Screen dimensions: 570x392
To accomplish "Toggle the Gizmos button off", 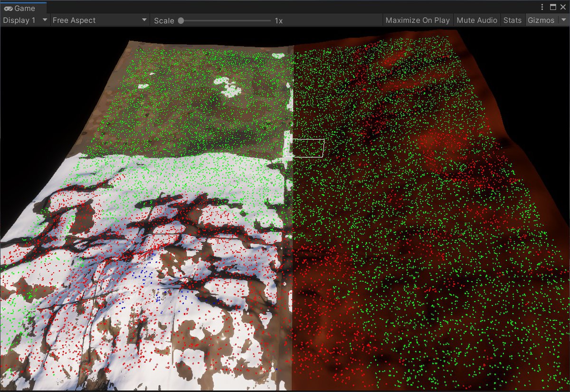I will [541, 20].
